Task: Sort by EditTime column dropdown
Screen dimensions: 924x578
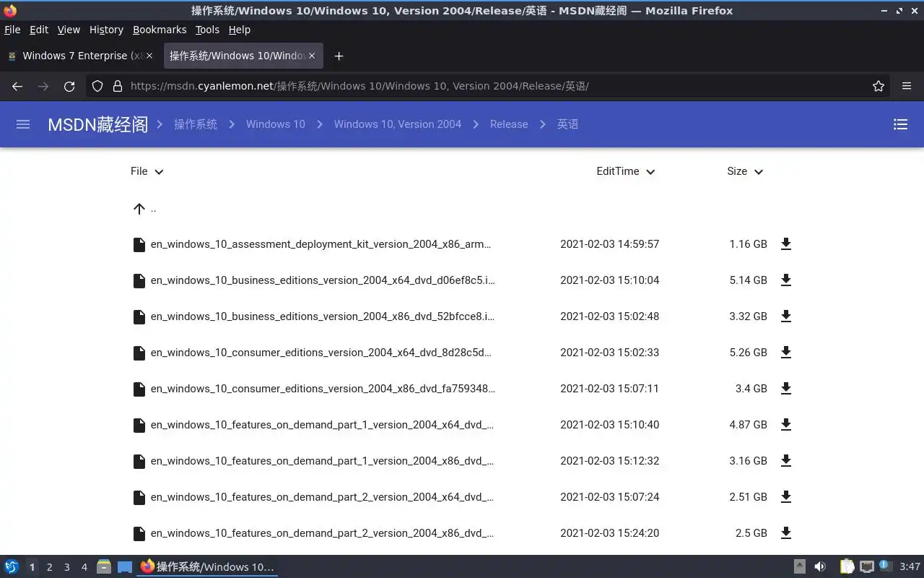Action: coord(626,171)
